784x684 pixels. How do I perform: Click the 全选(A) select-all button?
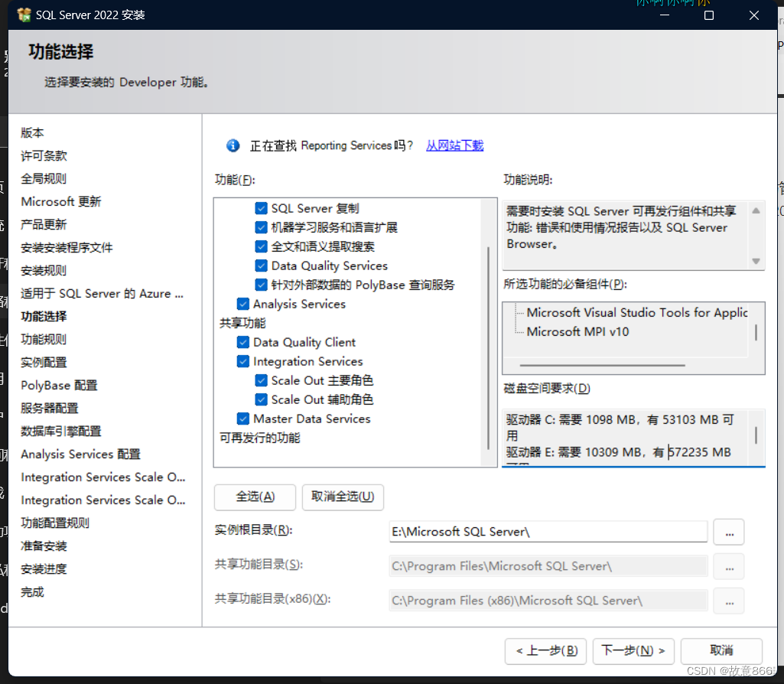pyautogui.click(x=255, y=497)
